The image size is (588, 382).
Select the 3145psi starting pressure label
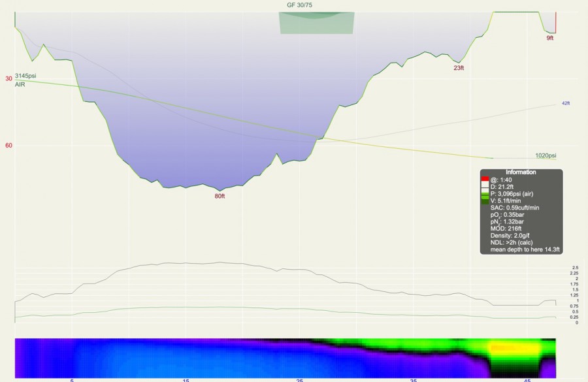pos(25,76)
